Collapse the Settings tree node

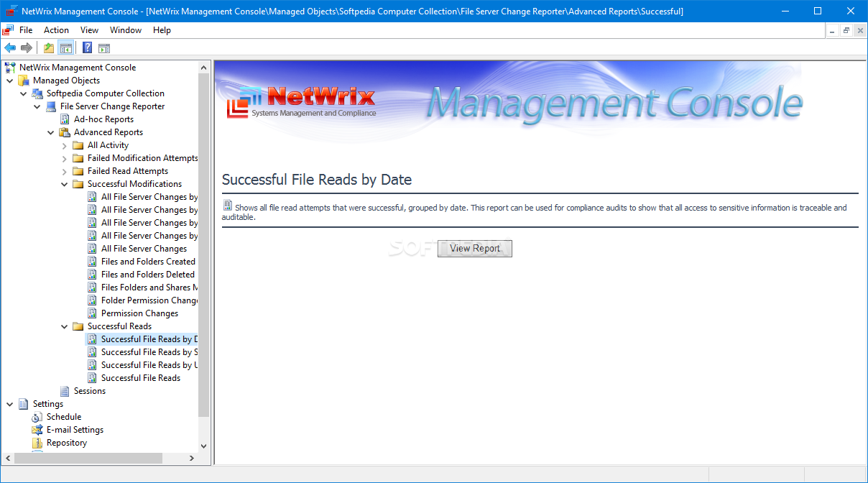(10, 404)
